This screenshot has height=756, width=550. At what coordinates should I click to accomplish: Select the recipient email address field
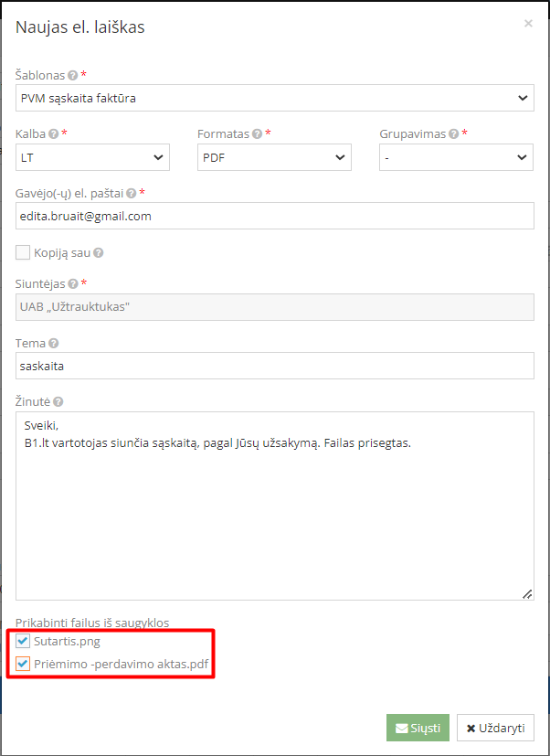click(273, 215)
